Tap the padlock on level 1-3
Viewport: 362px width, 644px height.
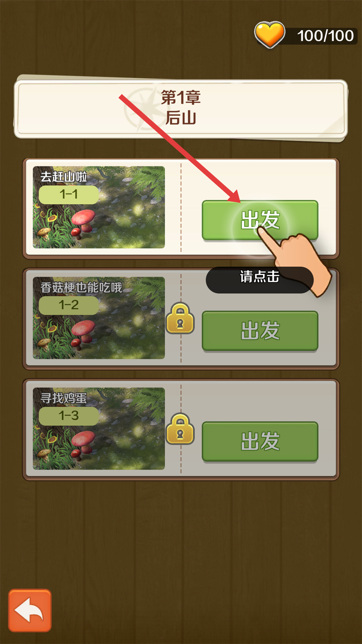[180, 429]
